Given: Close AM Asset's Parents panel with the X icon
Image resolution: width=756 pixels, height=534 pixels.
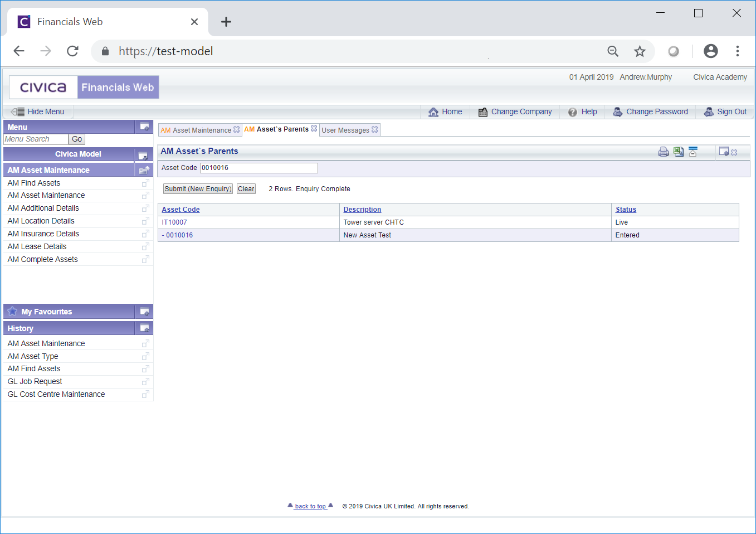Looking at the screenshot, I should point(734,152).
